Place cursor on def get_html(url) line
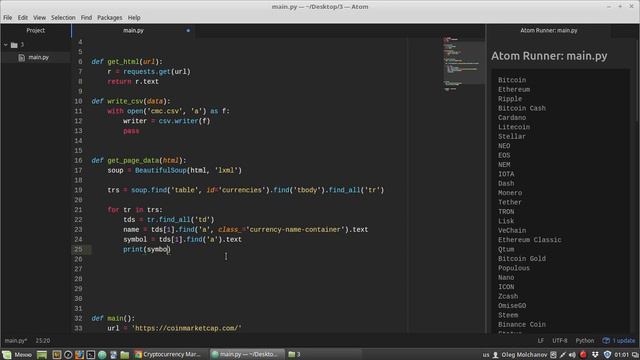 pyautogui.click(x=127, y=62)
